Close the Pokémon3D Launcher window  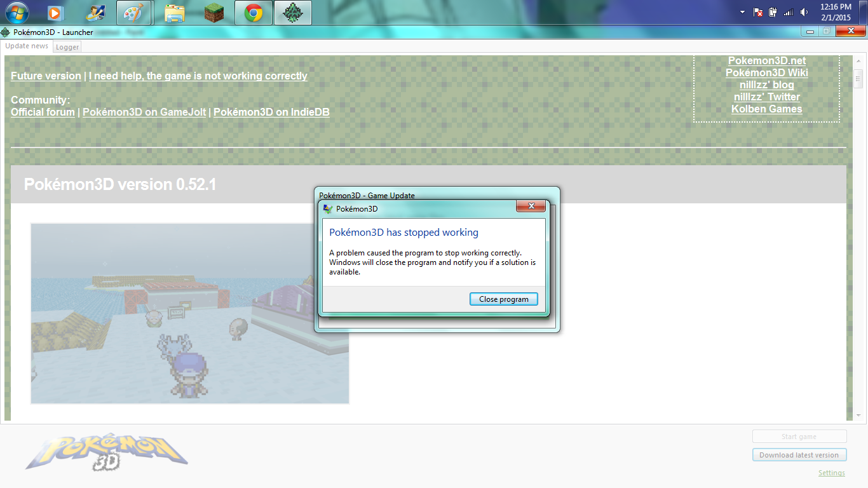pyautogui.click(x=850, y=30)
